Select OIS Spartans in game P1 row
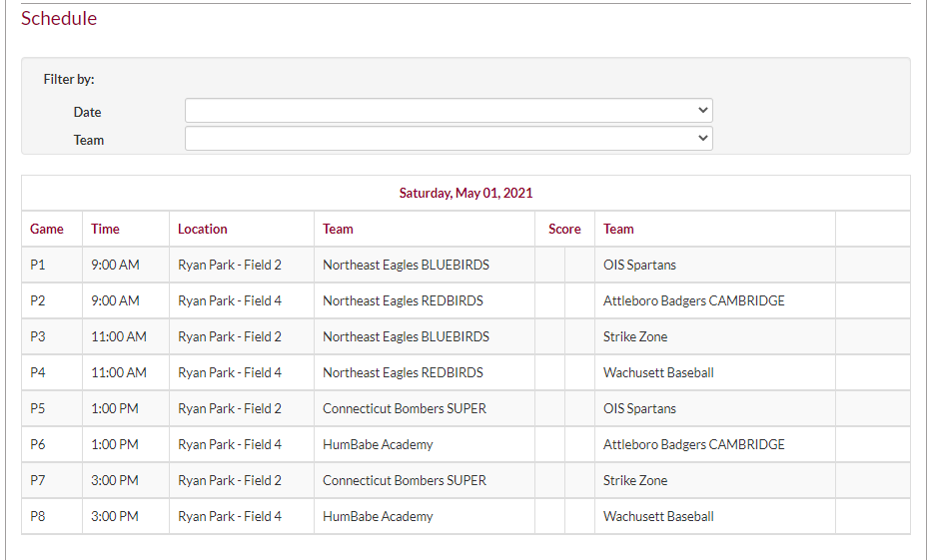The height and width of the screenshot is (560, 927). point(639,265)
